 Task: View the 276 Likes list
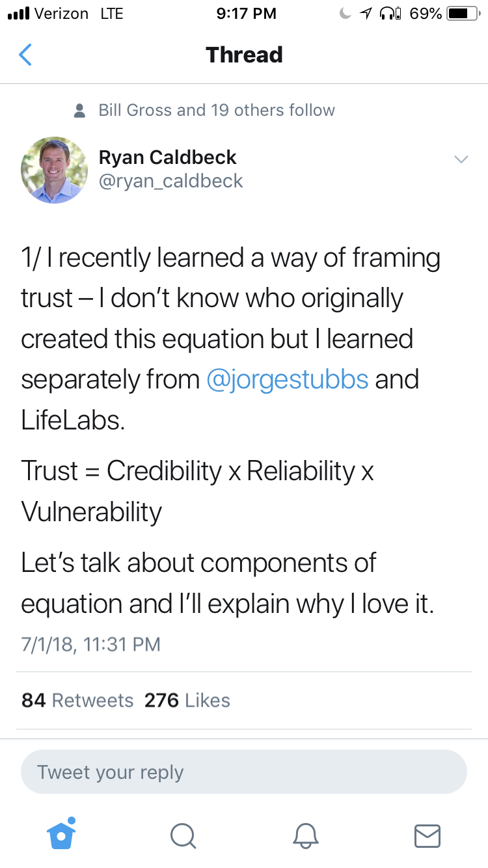pyautogui.click(x=187, y=700)
